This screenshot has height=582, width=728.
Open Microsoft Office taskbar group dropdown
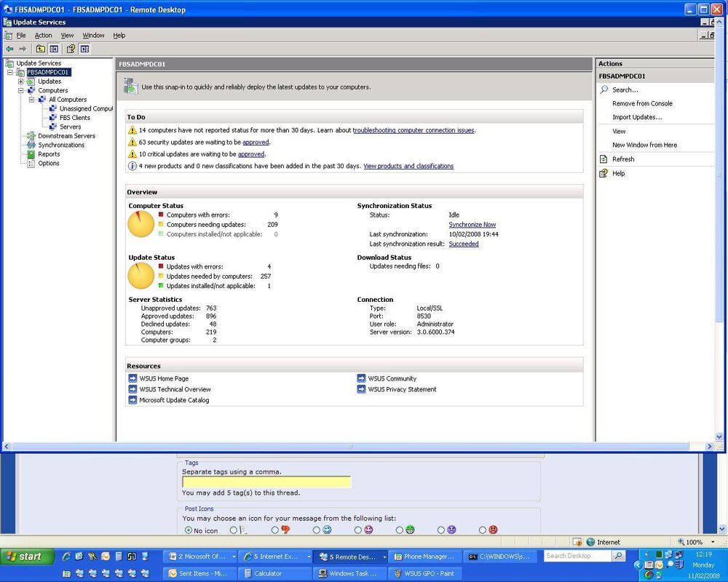pos(234,557)
